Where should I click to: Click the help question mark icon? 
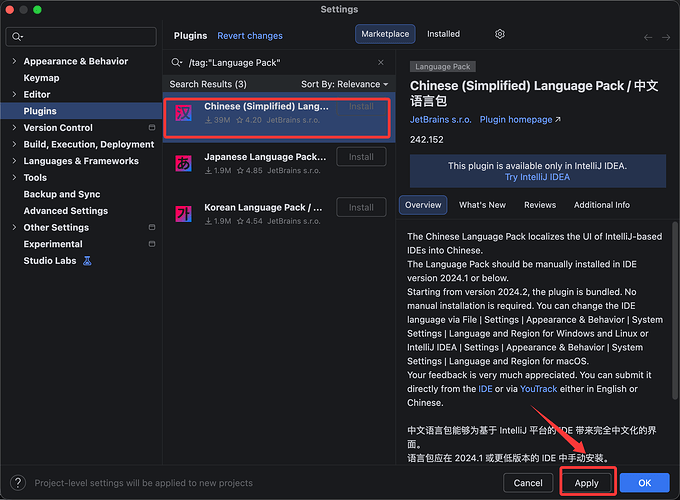coord(18,483)
